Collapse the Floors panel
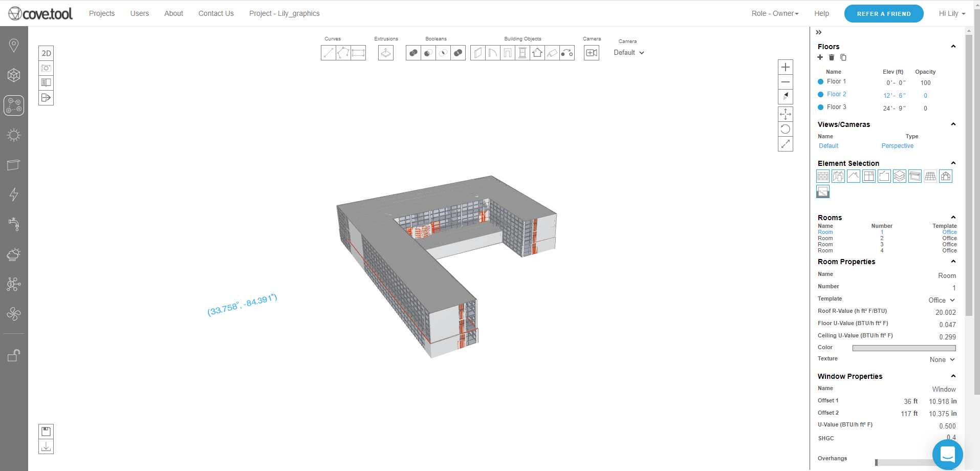The image size is (980, 471). coord(953,46)
